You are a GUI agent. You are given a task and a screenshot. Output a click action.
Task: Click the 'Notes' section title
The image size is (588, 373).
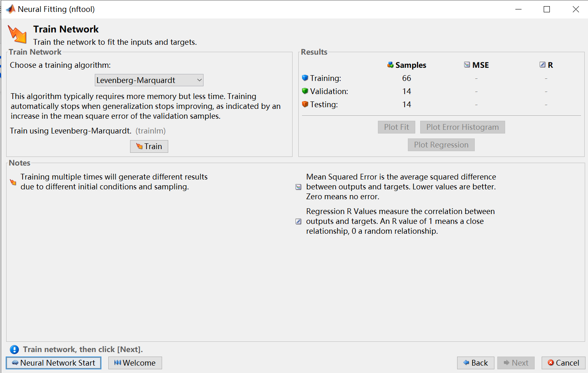[x=20, y=163]
